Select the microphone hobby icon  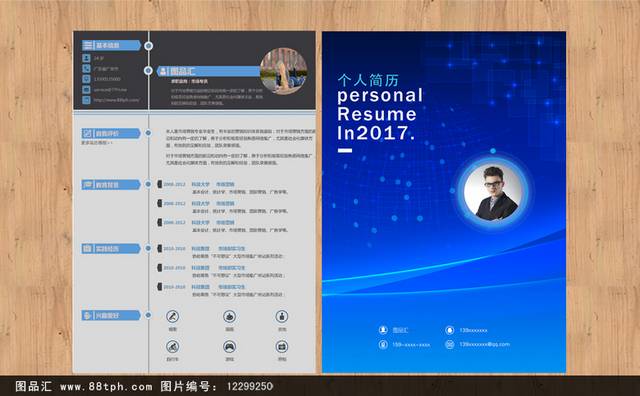pyautogui.click(x=173, y=316)
